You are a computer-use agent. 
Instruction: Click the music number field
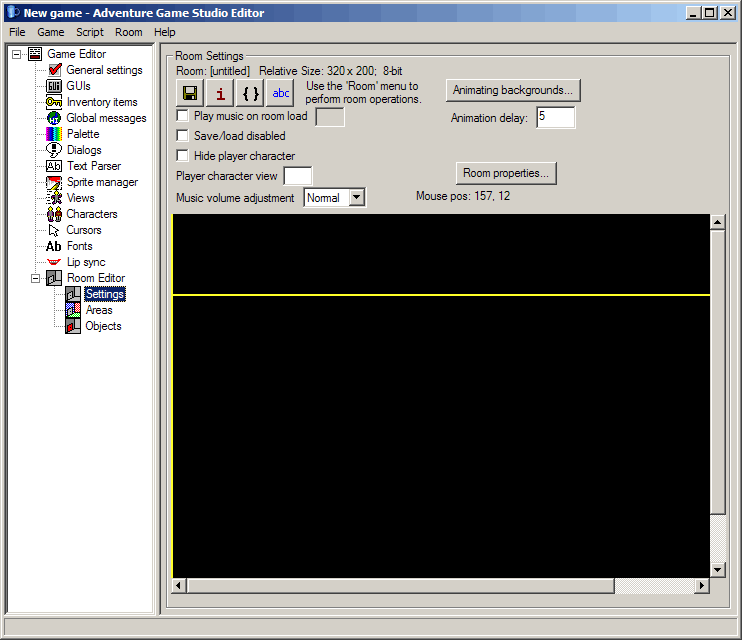click(x=330, y=116)
